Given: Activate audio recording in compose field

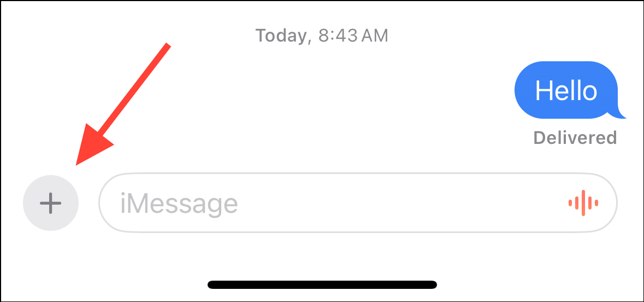Looking at the screenshot, I should [x=583, y=203].
